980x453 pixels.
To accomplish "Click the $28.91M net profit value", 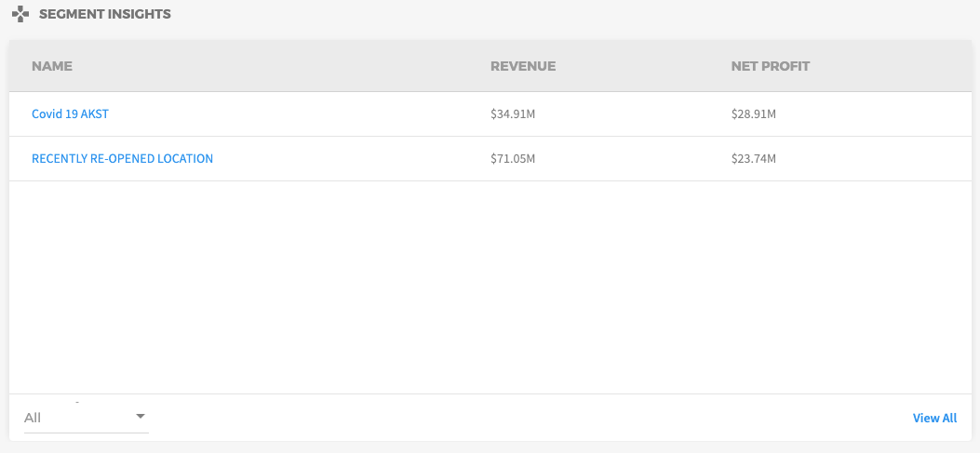I will (x=754, y=114).
